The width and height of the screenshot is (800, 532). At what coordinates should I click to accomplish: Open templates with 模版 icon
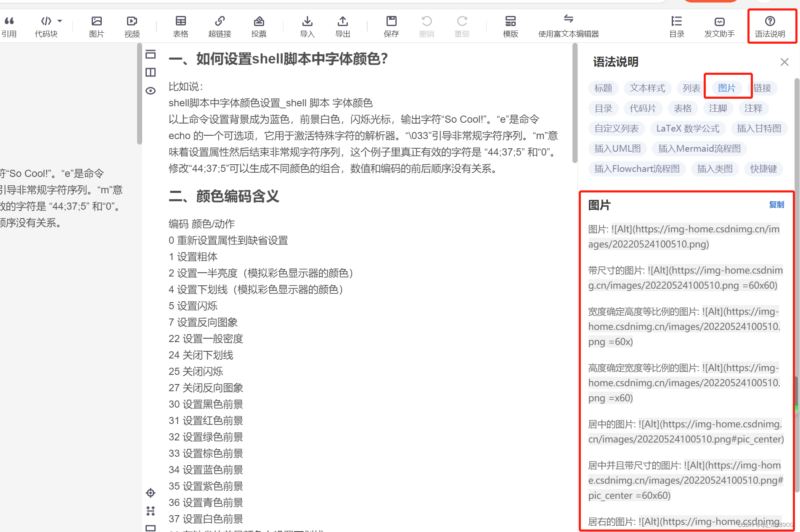510,26
